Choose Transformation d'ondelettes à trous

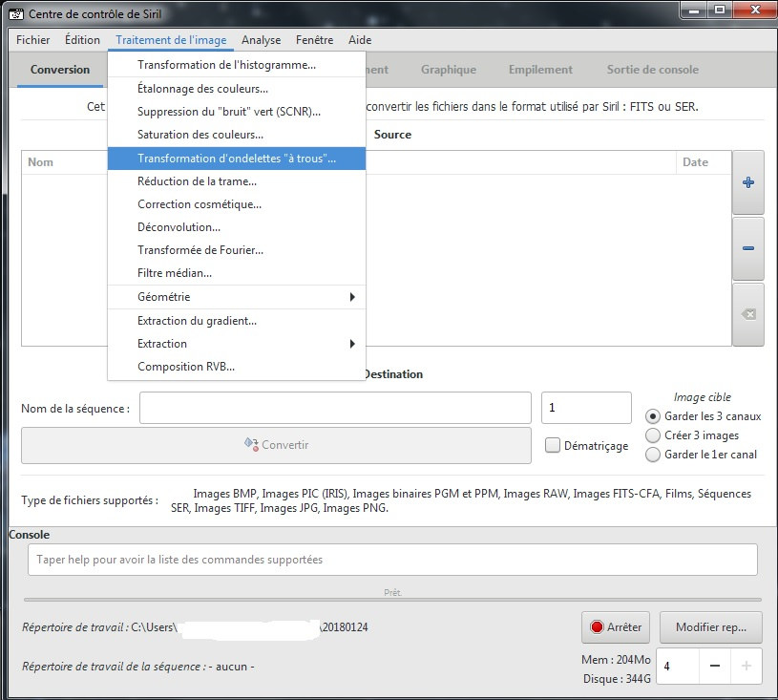[237, 159]
